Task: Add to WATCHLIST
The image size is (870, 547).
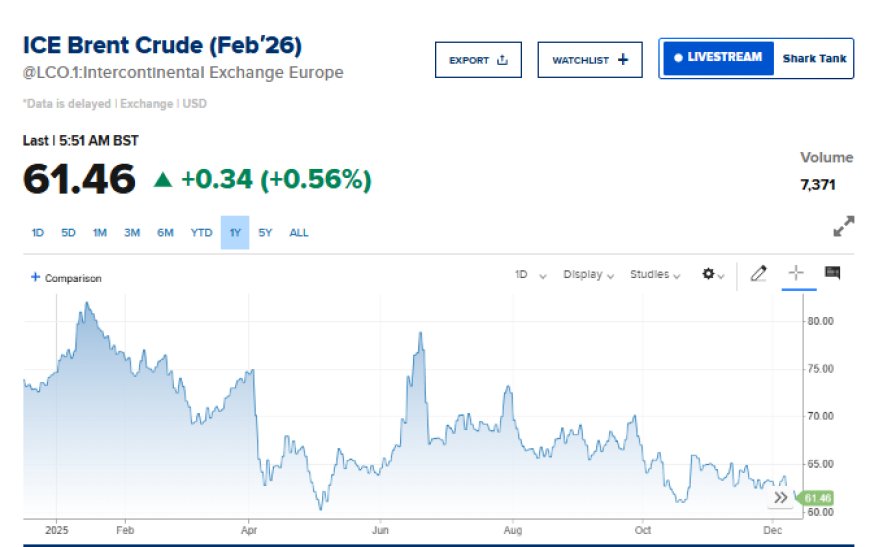Action: coord(589,60)
